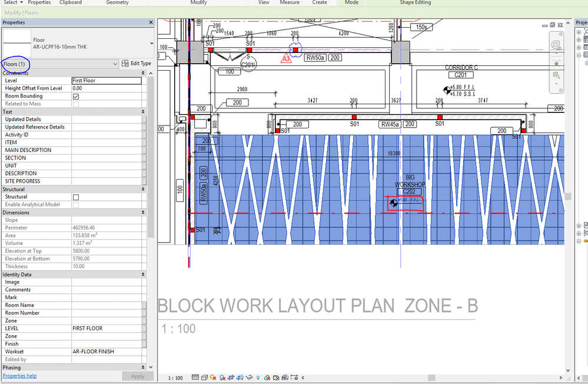Click the vertical scrollbar thumb of the view
Viewport: 588px width, 384px height.
[x=568, y=196]
